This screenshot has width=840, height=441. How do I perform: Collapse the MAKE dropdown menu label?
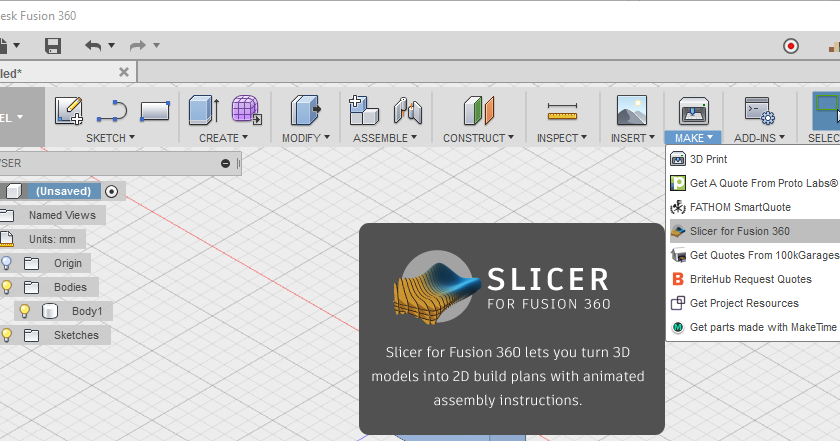[x=693, y=138]
